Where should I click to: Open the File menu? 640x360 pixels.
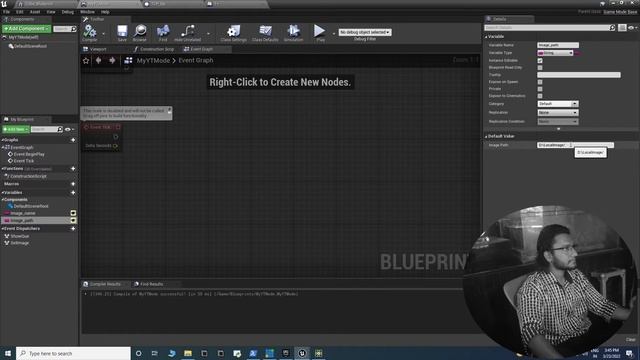[7, 12]
